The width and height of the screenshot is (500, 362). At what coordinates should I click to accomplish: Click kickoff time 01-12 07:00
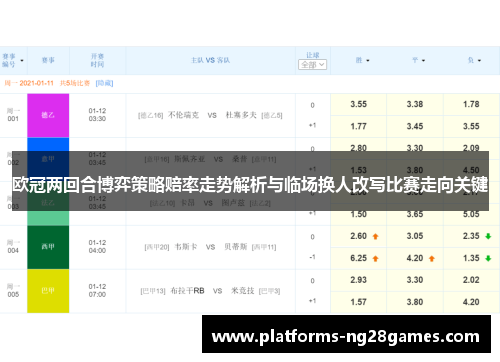[97, 291]
